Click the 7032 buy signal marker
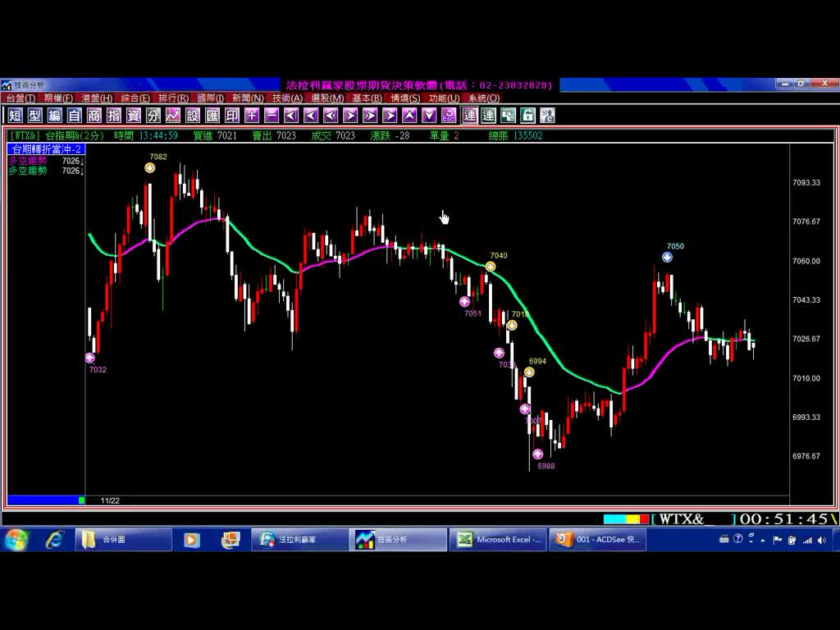The height and width of the screenshot is (630, 840). pyautogui.click(x=90, y=358)
